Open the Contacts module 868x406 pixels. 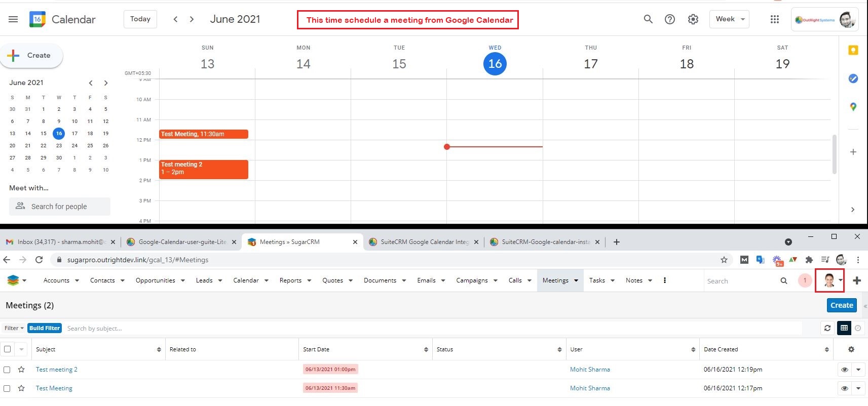pyautogui.click(x=102, y=280)
